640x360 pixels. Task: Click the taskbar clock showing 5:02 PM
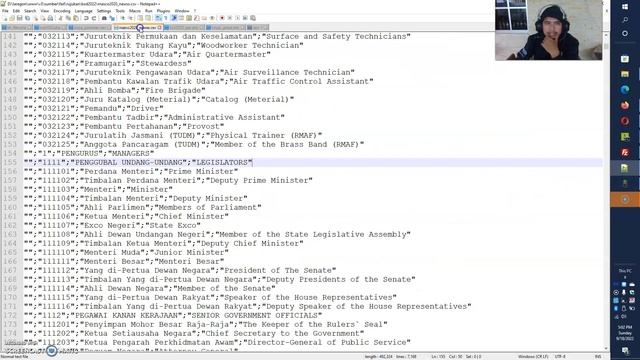coord(625,333)
